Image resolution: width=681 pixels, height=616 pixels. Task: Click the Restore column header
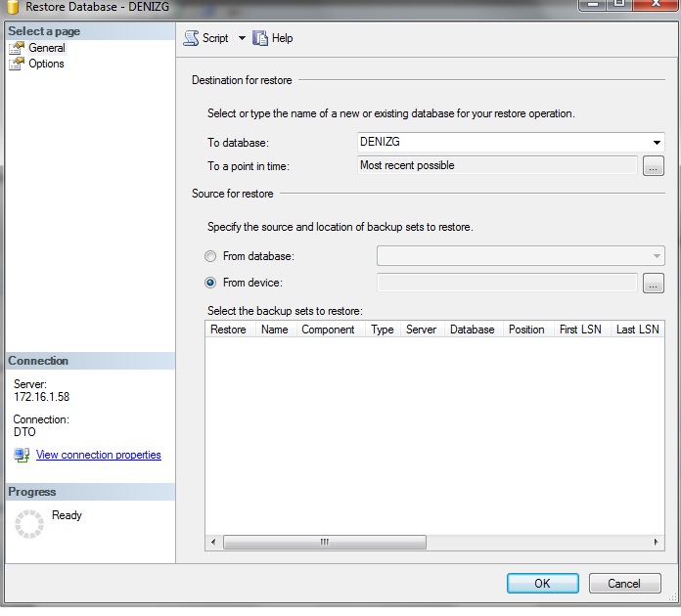tap(229, 330)
